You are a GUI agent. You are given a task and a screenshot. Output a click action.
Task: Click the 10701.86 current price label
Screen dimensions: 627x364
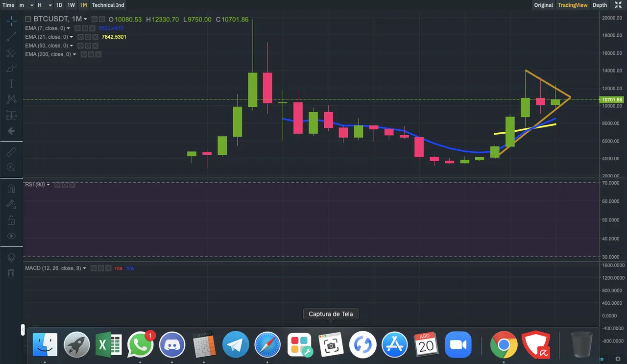[611, 100]
